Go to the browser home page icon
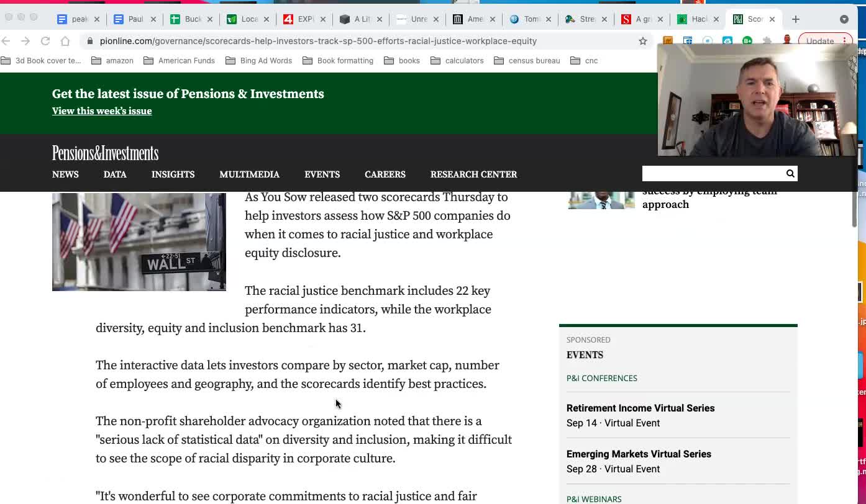866x504 pixels. tap(65, 41)
